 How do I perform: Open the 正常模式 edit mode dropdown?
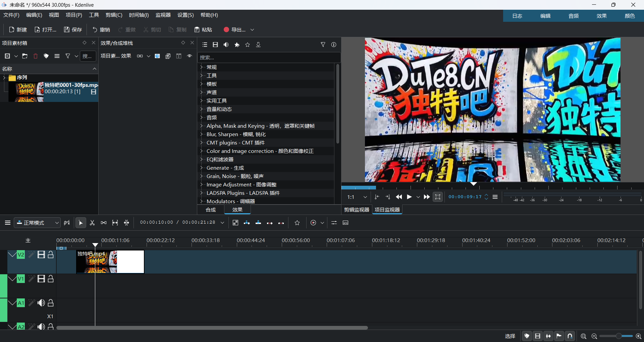point(37,223)
